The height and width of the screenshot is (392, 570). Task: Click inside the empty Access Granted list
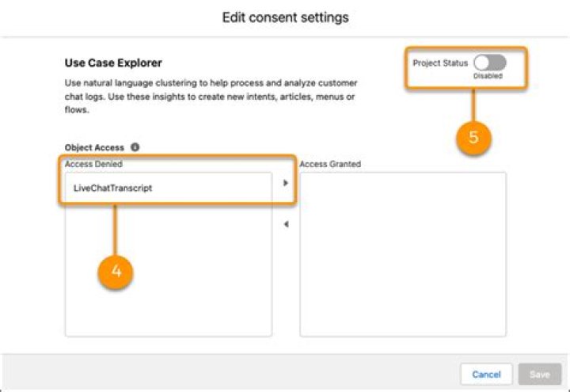(403, 254)
